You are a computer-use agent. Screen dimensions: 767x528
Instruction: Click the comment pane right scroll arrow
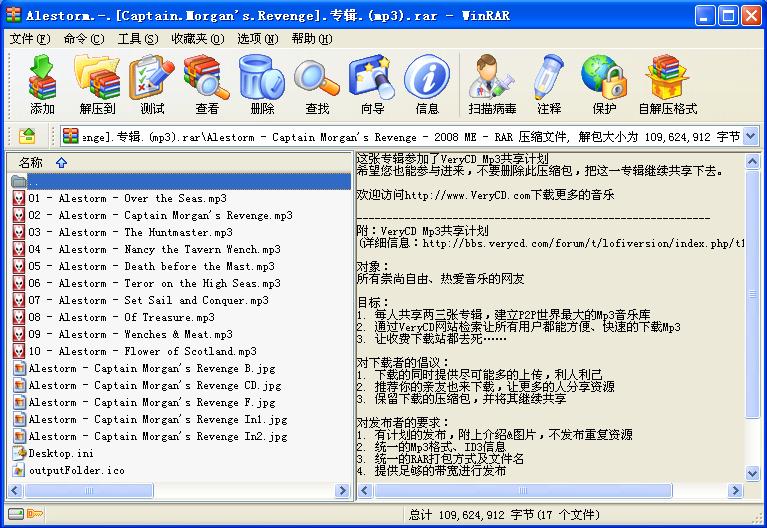pyautogui.click(x=735, y=490)
